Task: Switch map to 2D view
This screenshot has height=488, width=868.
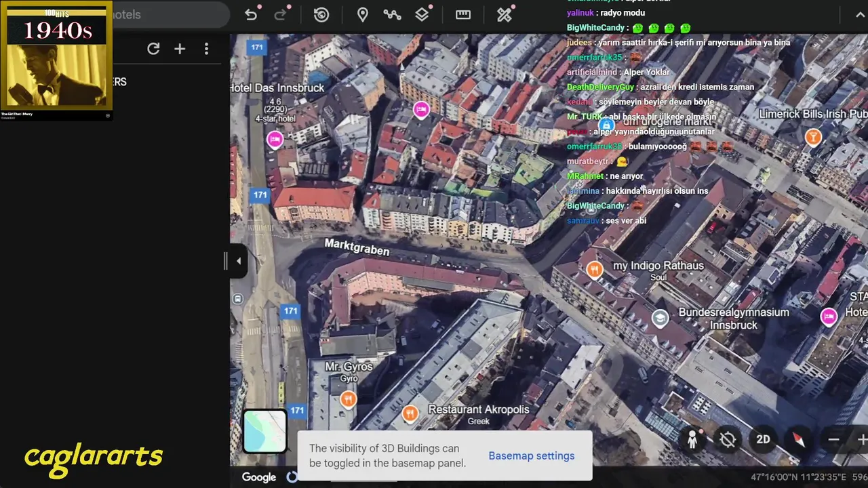Action: [x=763, y=439]
